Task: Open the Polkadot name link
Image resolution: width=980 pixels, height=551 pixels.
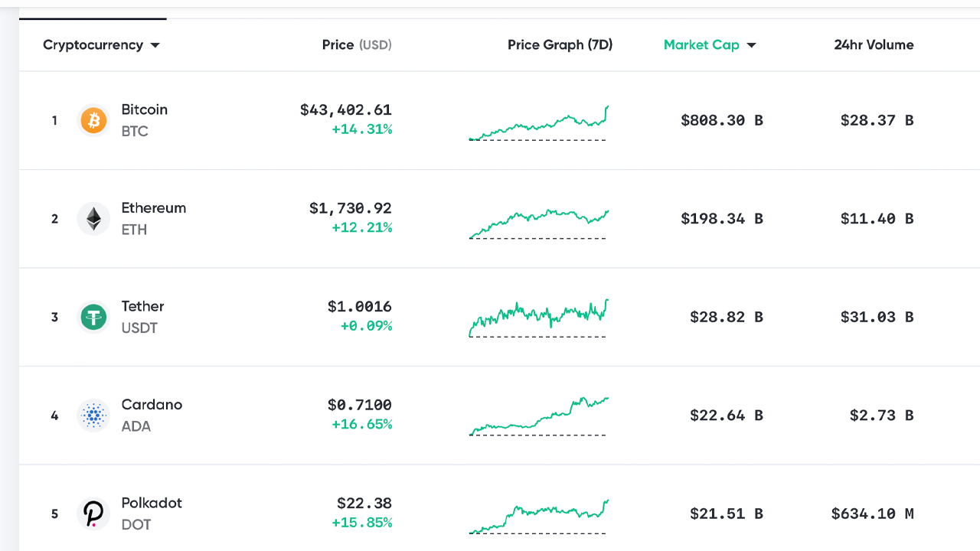Action: [x=152, y=503]
